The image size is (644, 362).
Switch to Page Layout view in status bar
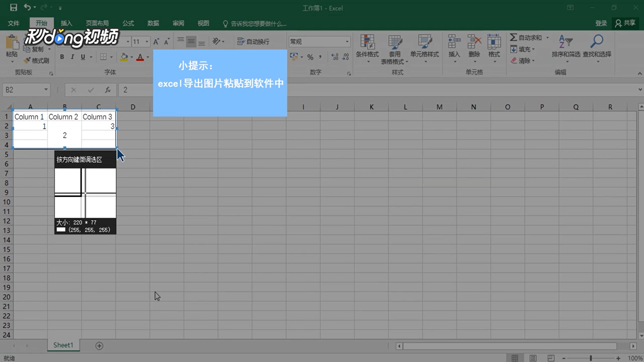533,358
